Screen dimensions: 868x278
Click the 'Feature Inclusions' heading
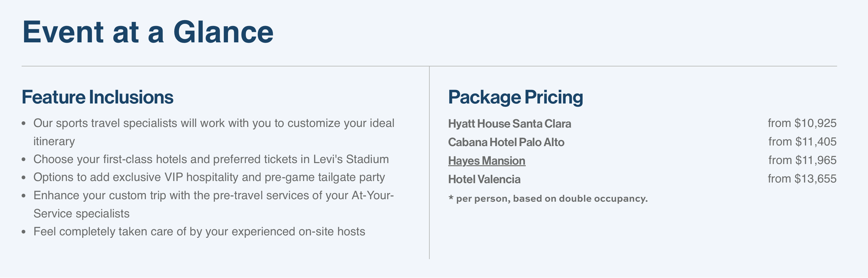pos(97,97)
